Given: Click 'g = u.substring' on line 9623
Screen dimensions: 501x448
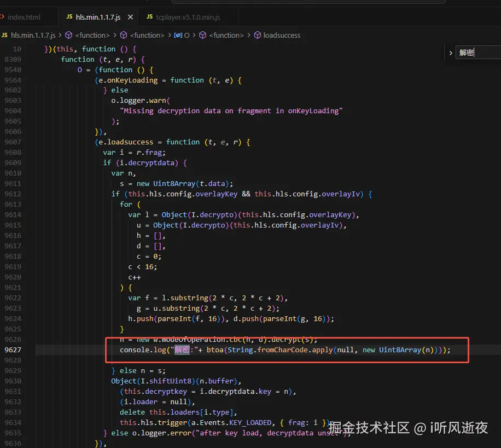Looking at the screenshot, I should tap(168, 309).
